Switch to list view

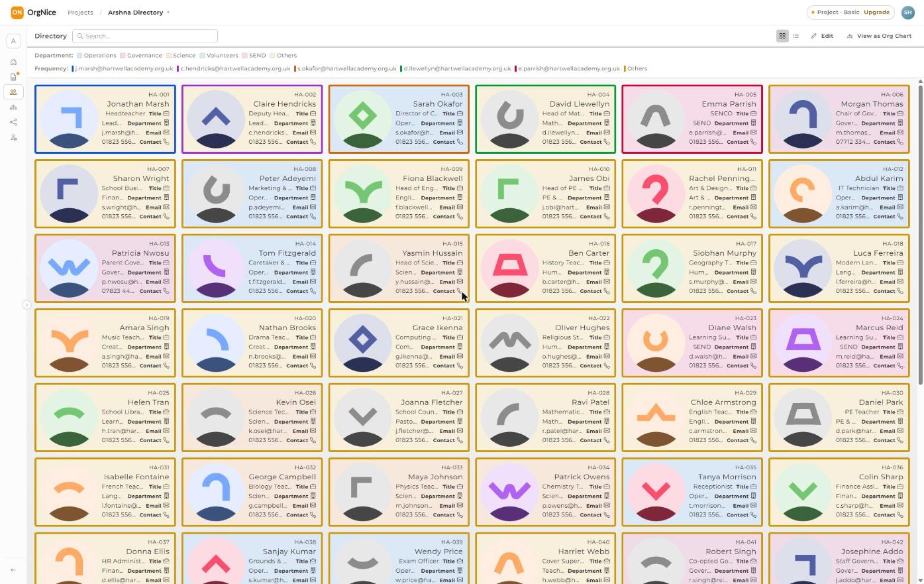[796, 36]
